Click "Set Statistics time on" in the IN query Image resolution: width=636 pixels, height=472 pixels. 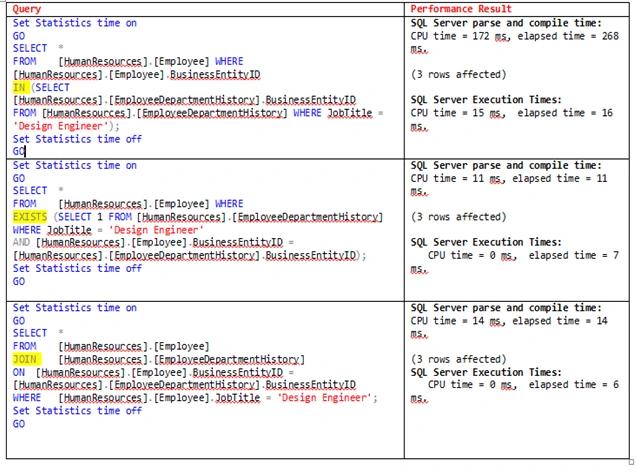(x=75, y=23)
